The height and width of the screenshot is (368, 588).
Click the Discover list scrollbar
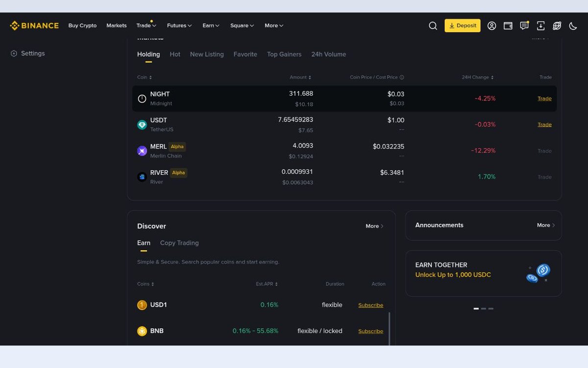pos(390,329)
